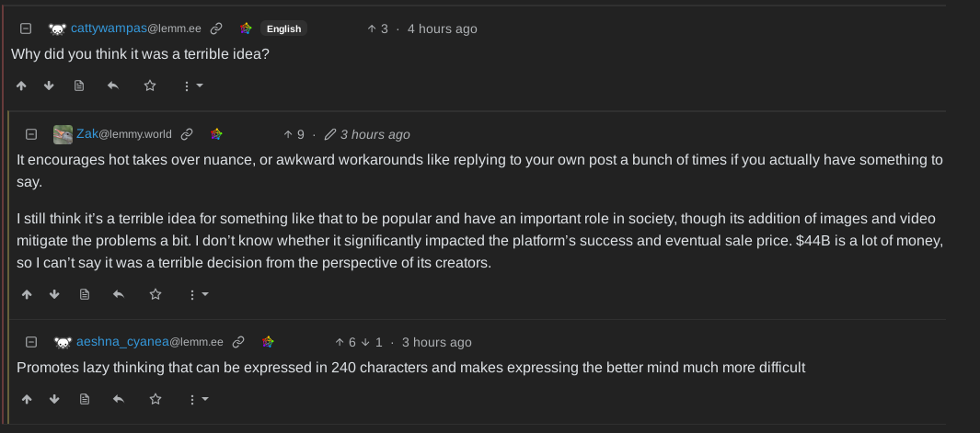
Task: View source of aeshna_cyanea's comment
Action: click(x=85, y=399)
